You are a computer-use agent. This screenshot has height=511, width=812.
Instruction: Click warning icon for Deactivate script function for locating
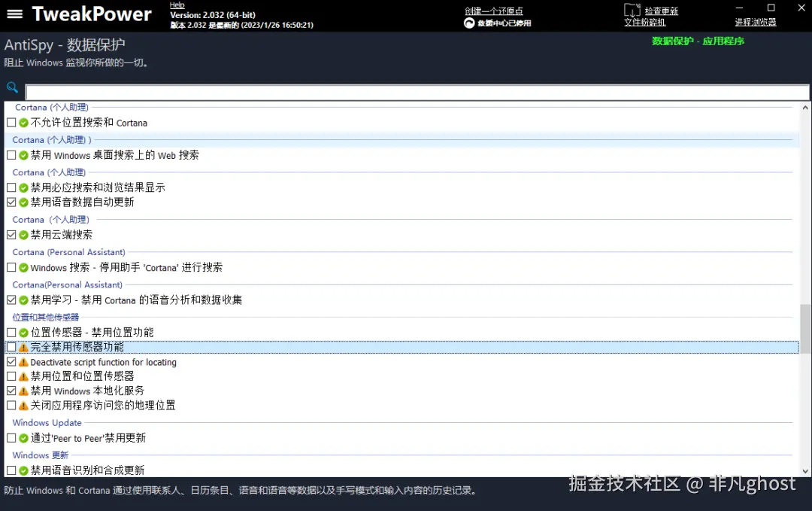coord(24,362)
